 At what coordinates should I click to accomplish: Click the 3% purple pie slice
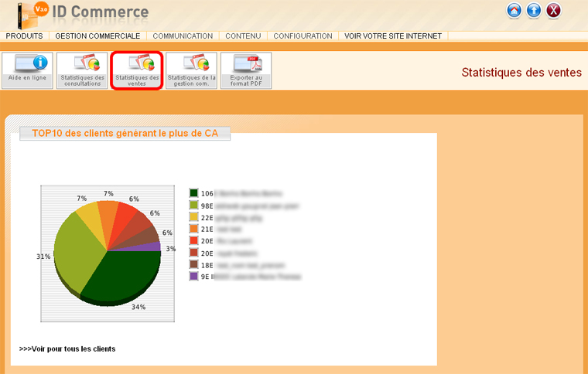(150, 246)
